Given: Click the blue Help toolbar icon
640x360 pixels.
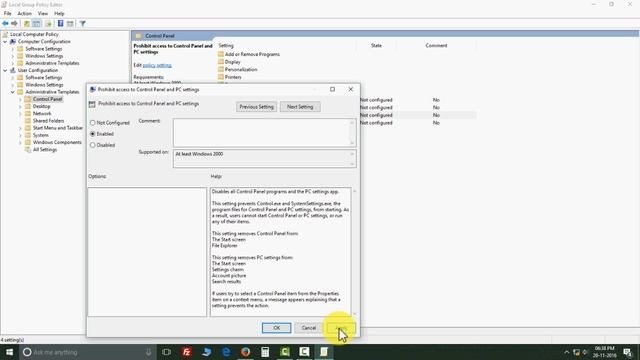Looking at the screenshot, I should point(60,24).
